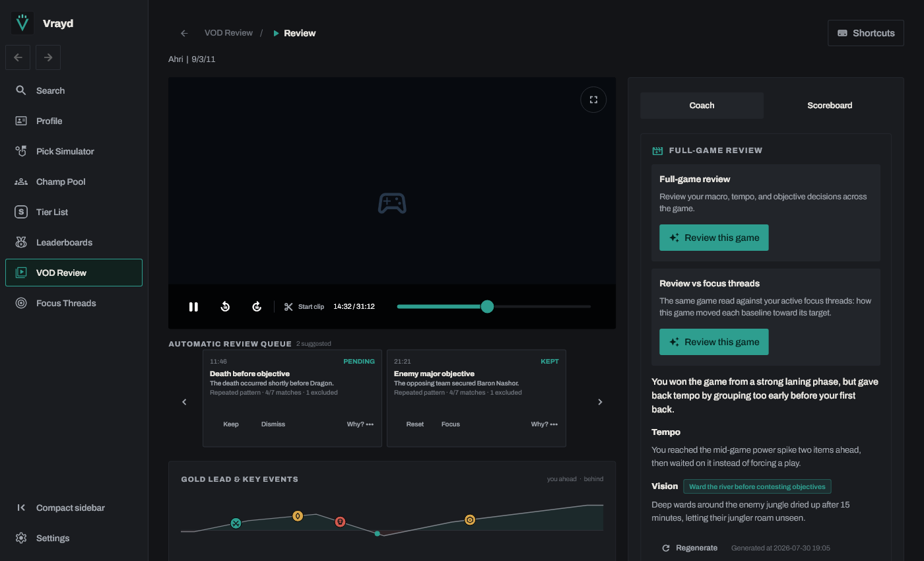Reset the Enemy major objective card
Viewport: 924px width, 561px height.
tap(415, 424)
